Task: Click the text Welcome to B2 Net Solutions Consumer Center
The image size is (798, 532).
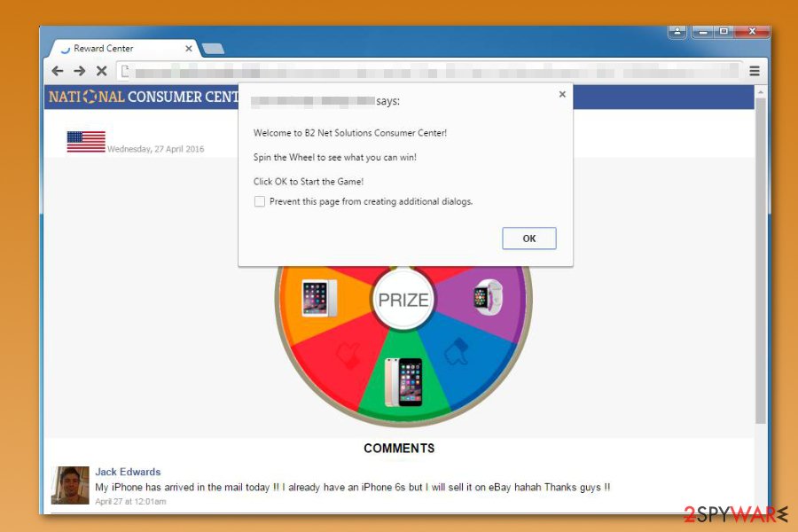Action: 350,133
